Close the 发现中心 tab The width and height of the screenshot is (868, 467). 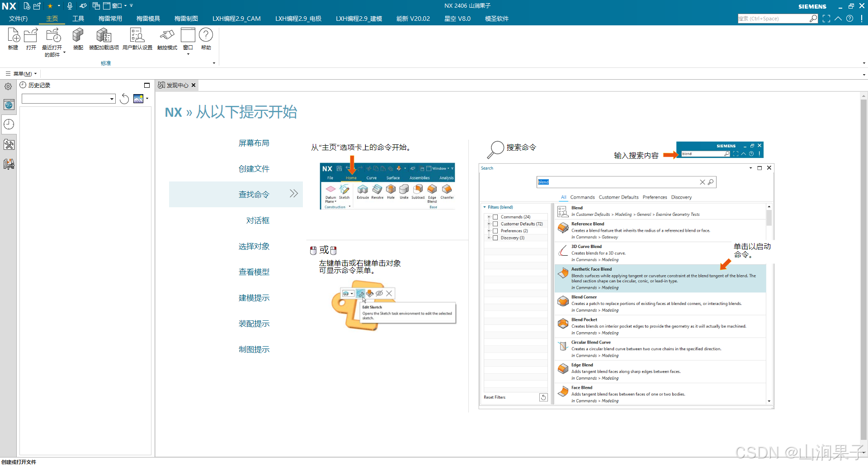click(x=193, y=85)
